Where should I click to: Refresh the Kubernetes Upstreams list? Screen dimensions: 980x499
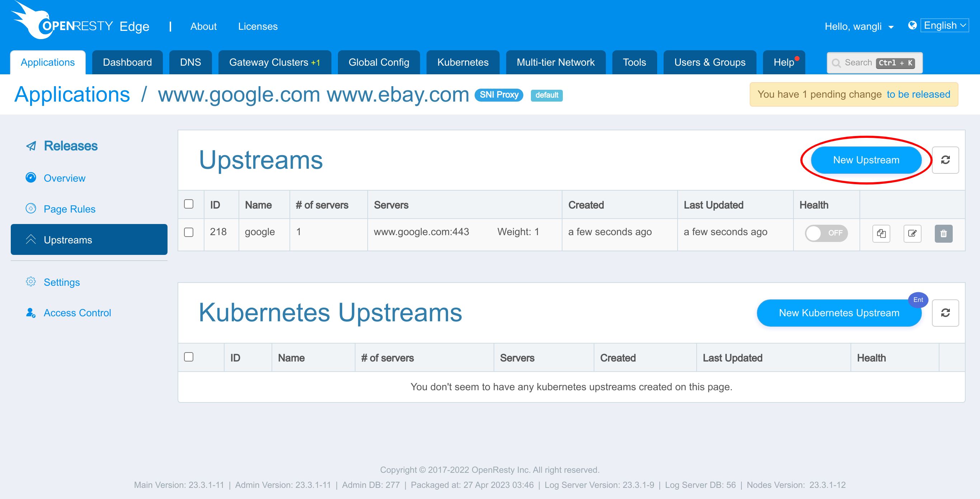point(945,313)
